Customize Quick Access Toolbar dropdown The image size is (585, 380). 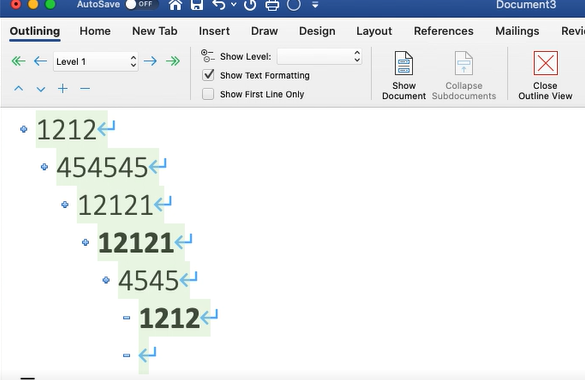[315, 5]
